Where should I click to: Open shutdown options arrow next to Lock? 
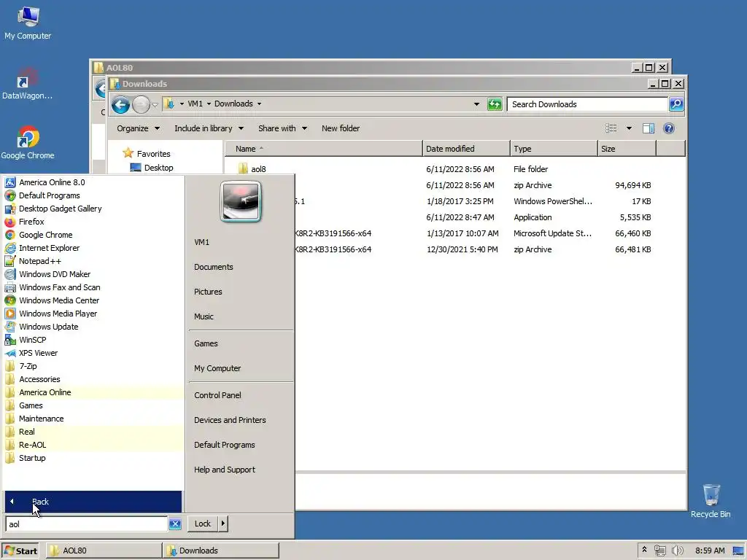[x=223, y=524]
